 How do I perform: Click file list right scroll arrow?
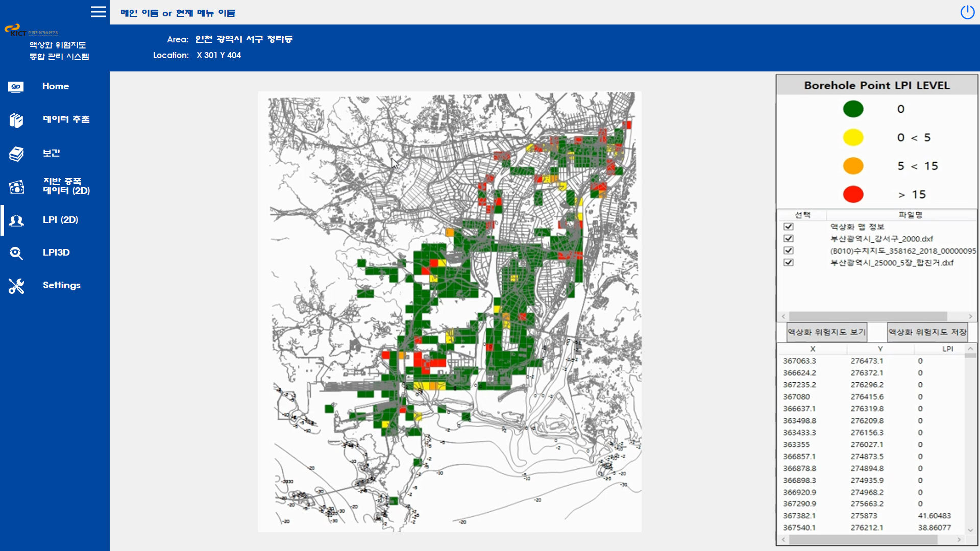(970, 316)
